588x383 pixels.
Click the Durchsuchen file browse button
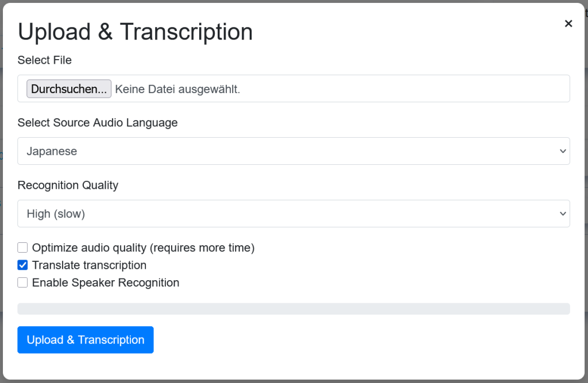pos(69,88)
